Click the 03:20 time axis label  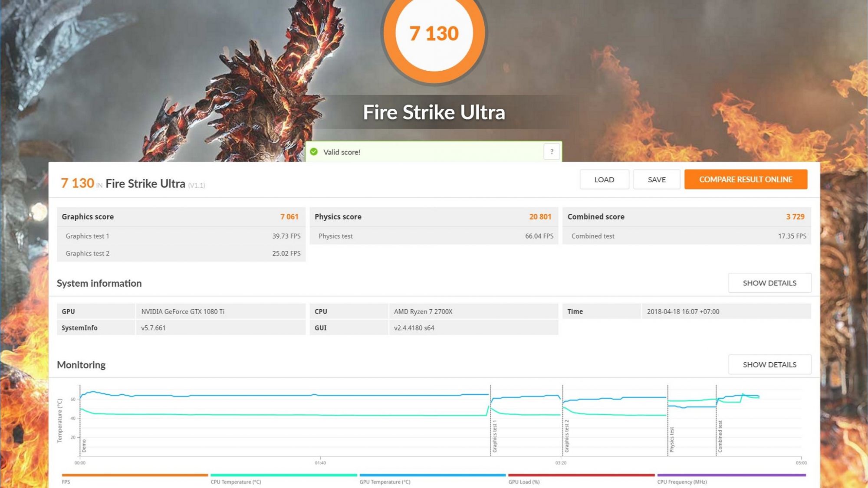(561, 463)
